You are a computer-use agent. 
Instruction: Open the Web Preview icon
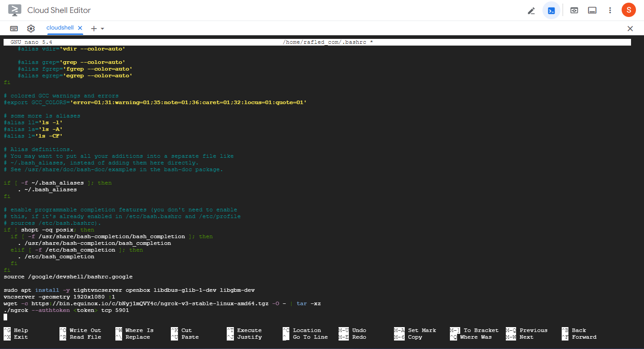point(574,10)
